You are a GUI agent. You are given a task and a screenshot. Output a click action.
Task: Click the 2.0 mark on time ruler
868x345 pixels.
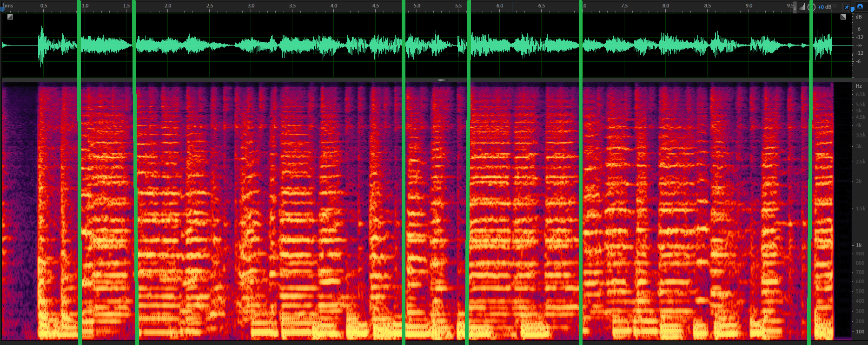click(x=168, y=6)
